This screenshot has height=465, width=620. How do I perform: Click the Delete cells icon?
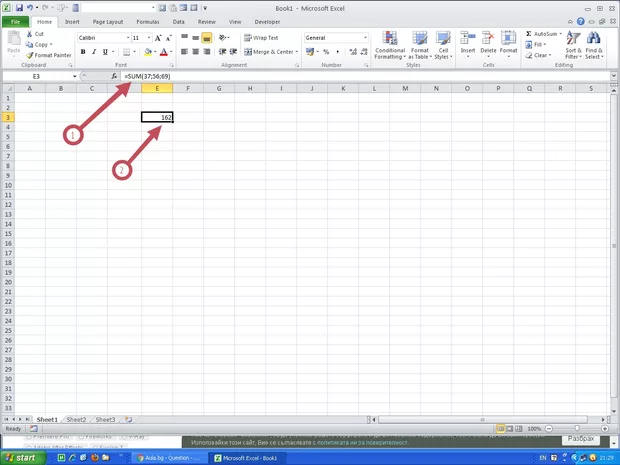(488, 38)
